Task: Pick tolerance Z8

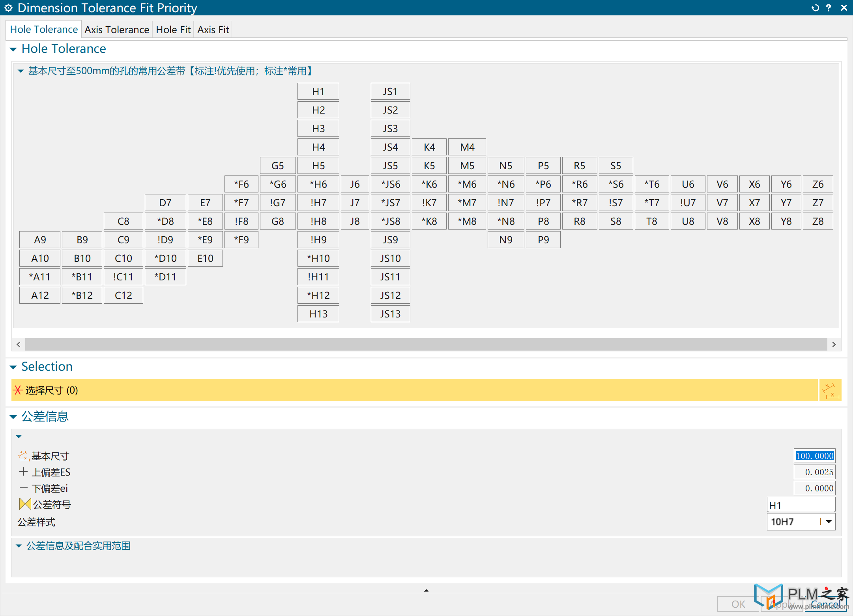Action: (817, 221)
